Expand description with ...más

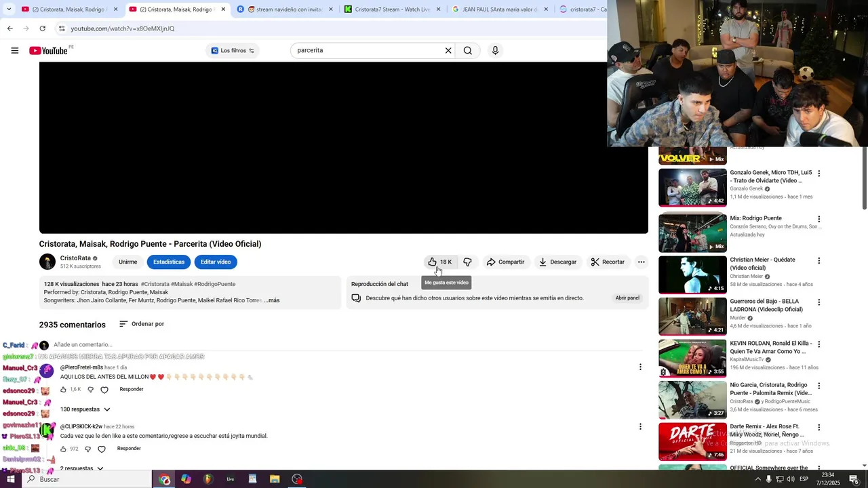(x=272, y=300)
